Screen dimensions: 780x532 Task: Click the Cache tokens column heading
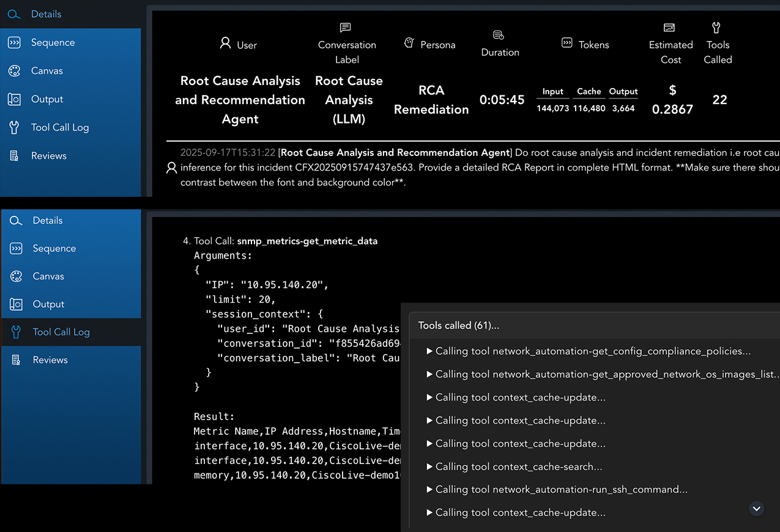pos(589,92)
